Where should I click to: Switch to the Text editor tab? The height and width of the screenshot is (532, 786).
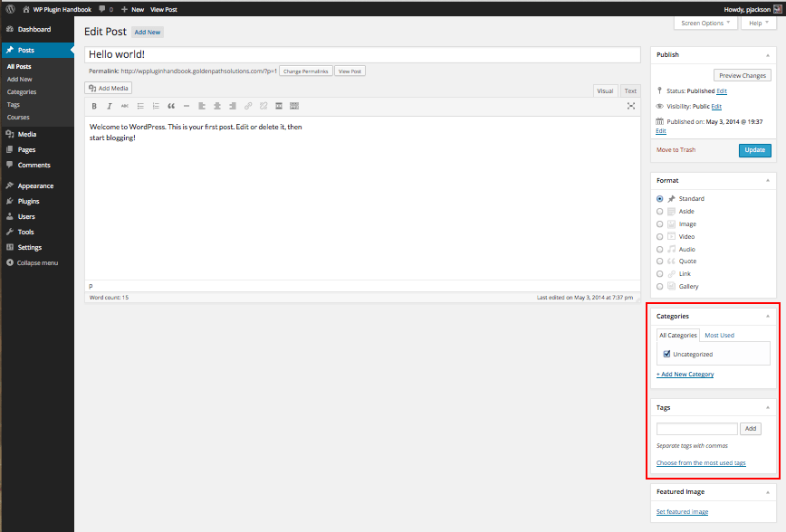coord(630,90)
